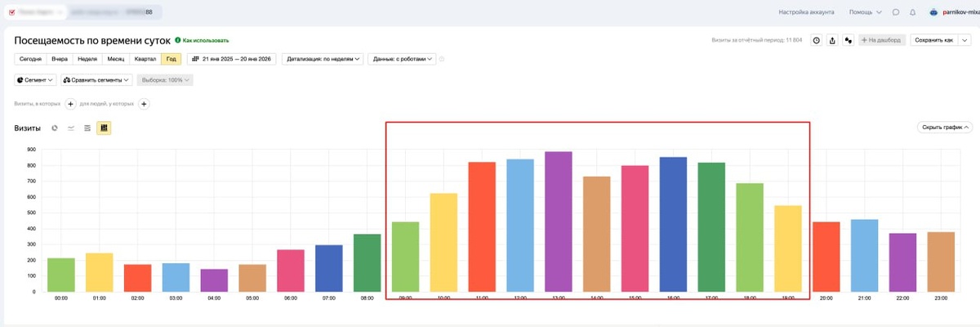The width and height of the screenshot is (980, 327).
Task: Click the light blue bar for 12:00
Action: (520, 226)
